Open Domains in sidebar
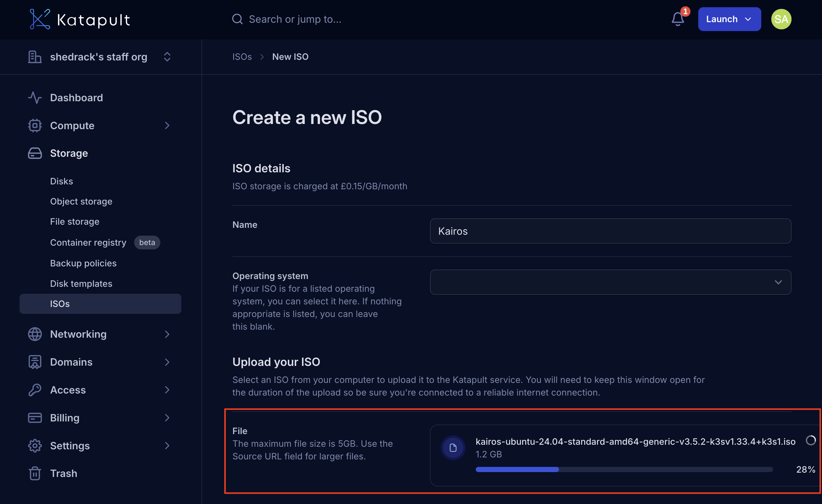Image resolution: width=822 pixels, height=504 pixels. coord(71,362)
